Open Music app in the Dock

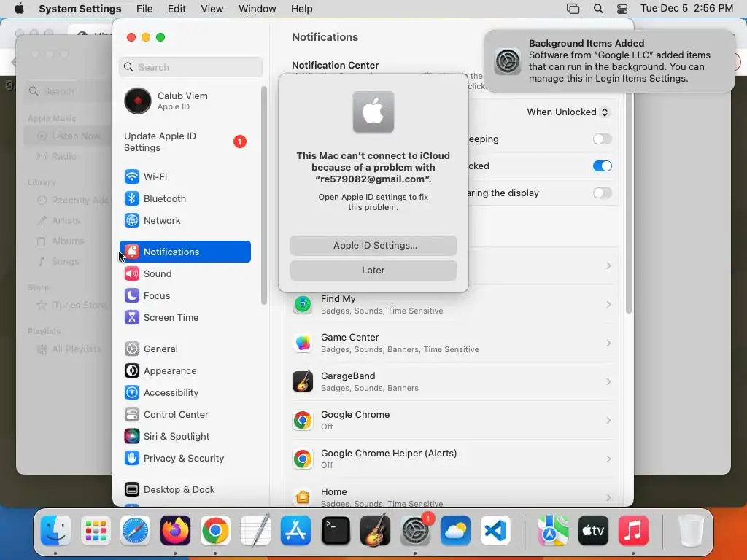pos(633,531)
